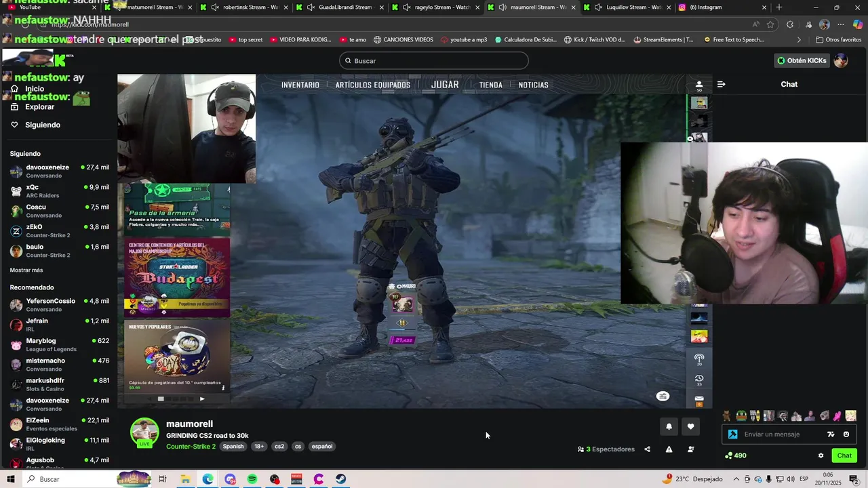
Task: Click the español tag
Action: coord(322,447)
